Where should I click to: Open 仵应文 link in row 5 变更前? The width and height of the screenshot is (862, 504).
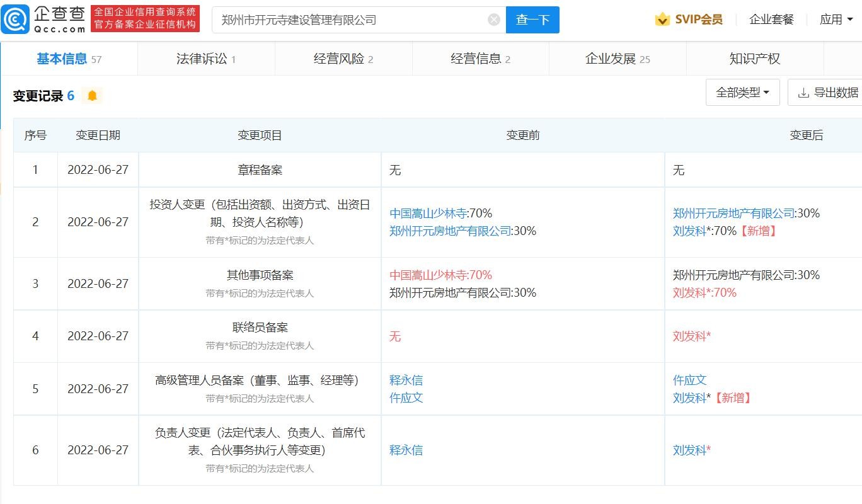(x=406, y=398)
